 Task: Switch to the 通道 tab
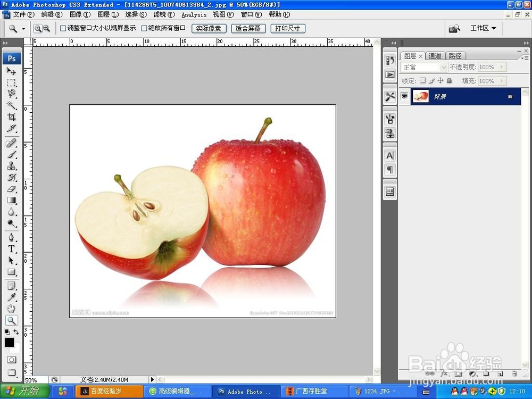click(x=436, y=55)
